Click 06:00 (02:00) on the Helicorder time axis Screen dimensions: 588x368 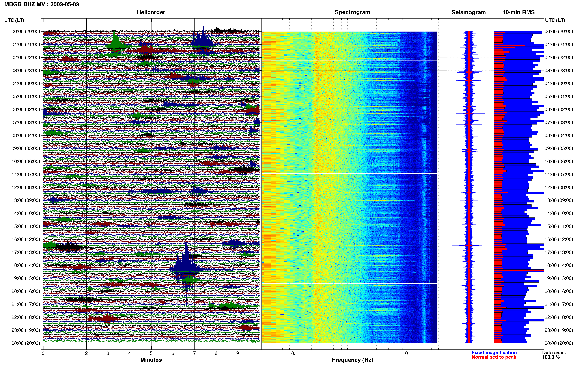pyautogui.click(x=26, y=109)
